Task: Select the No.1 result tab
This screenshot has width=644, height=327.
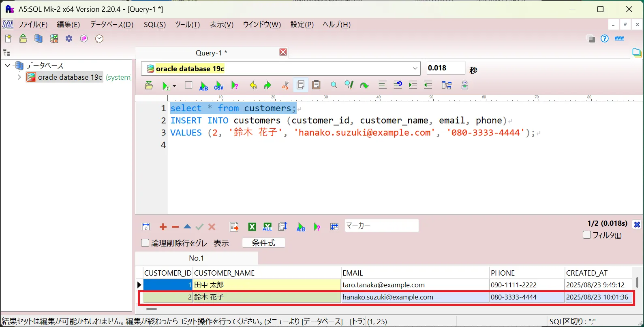Action: [x=197, y=258]
